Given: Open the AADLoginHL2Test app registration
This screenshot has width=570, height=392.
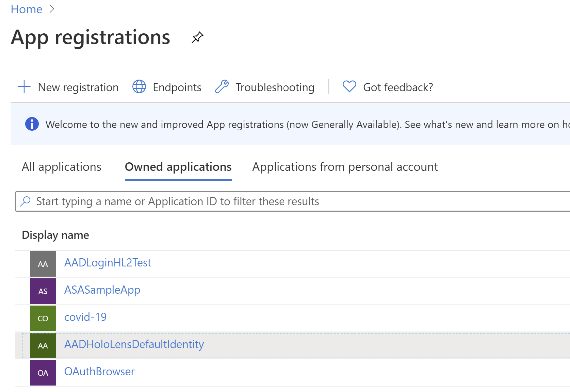Looking at the screenshot, I should click(x=108, y=263).
